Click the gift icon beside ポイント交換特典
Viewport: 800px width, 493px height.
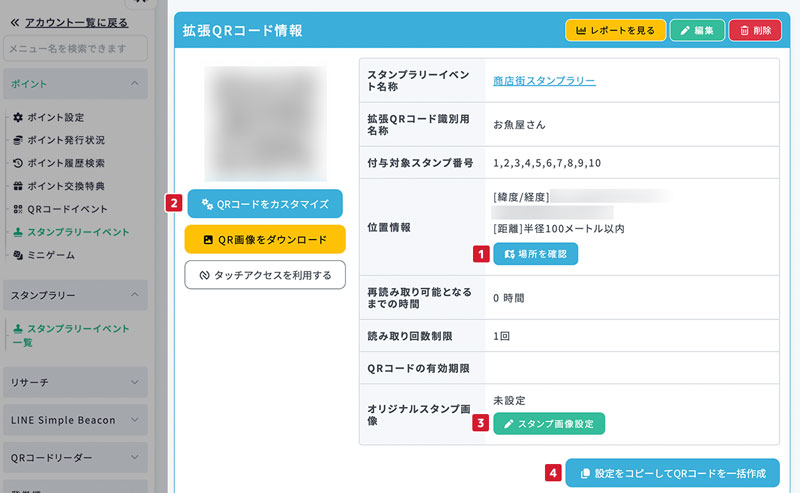(18, 186)
